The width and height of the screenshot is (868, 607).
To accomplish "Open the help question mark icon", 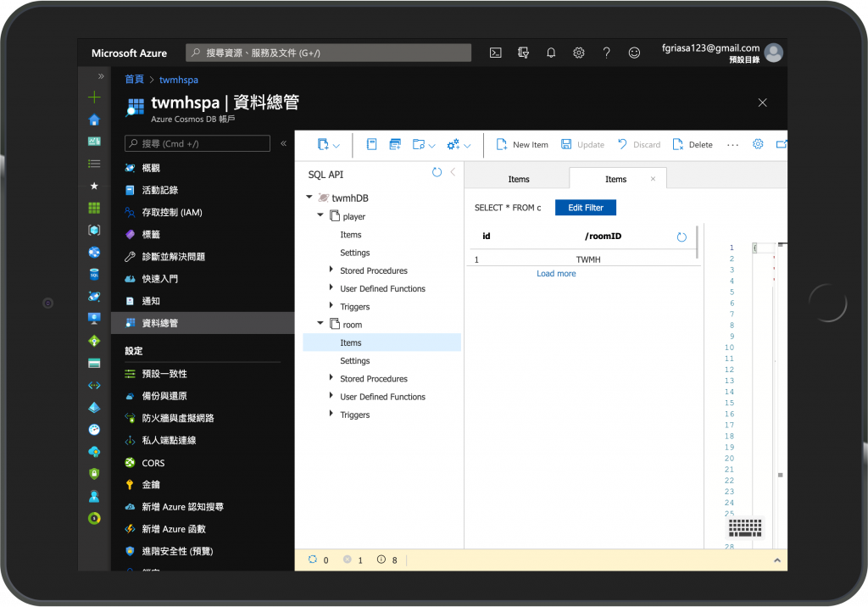I will (606, 53).
